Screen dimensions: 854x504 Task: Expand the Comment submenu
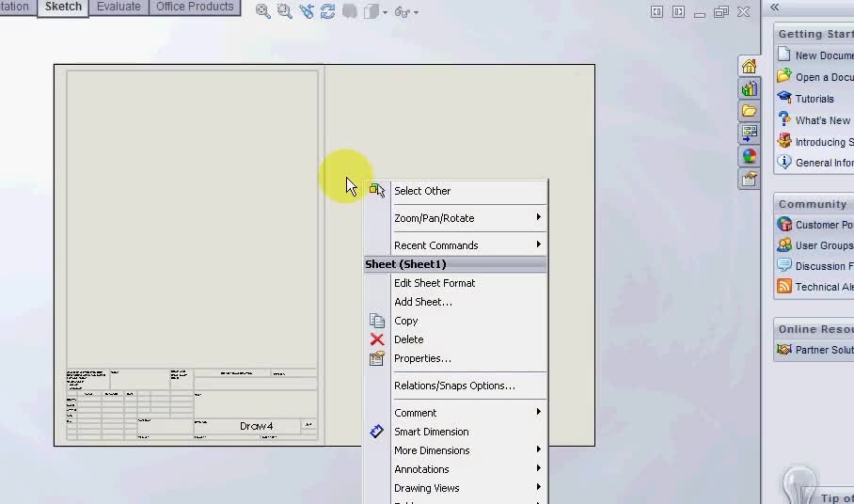coord(455,413)
